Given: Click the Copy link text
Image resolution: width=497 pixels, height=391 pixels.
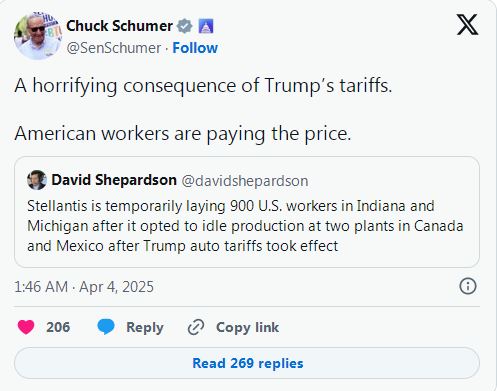Looking at the screenshot, I should point(247,328).
